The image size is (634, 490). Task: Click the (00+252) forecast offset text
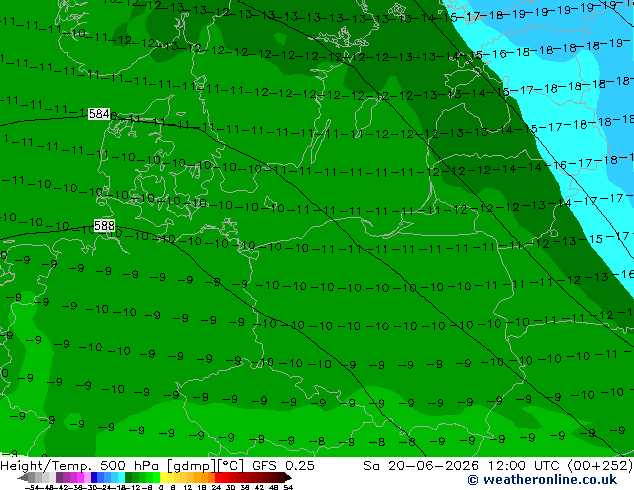(600, 466)
